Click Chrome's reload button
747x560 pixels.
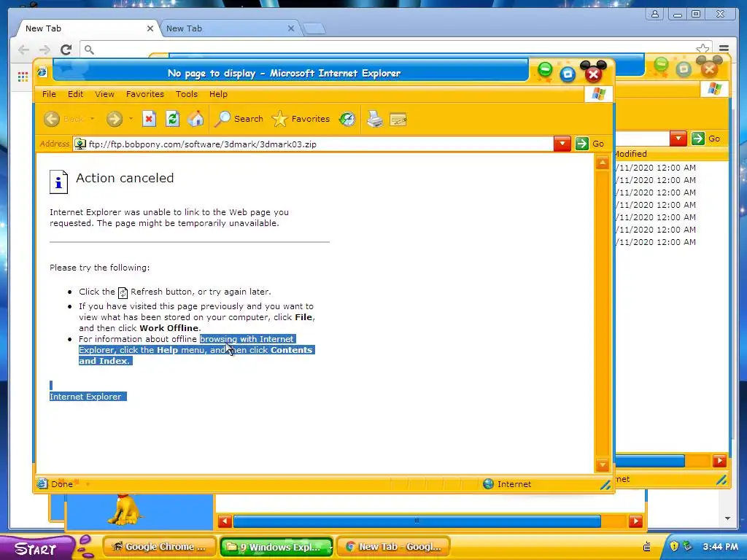66,50
